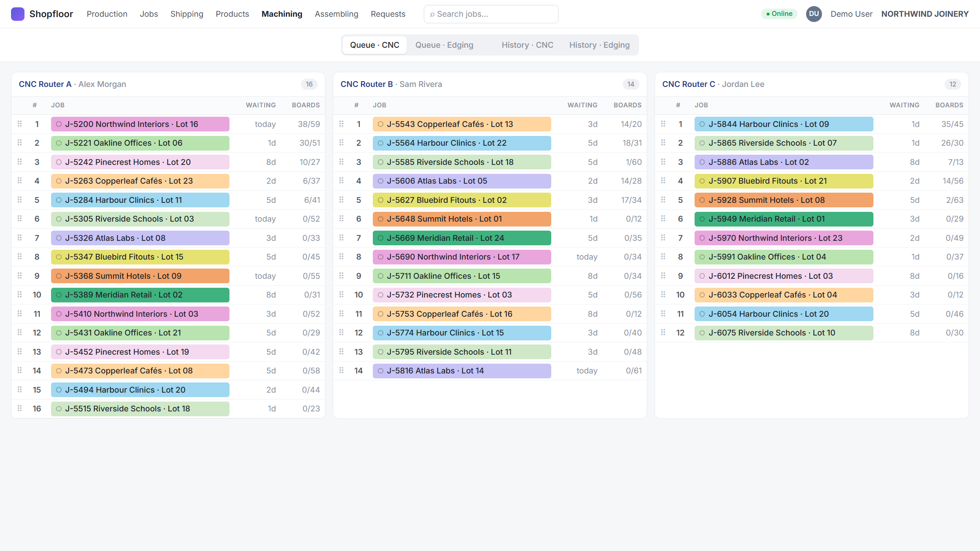Click drag handle of J-6075 Riverside Schools row
Screen dimensions: 980x551
click(663, 332)
